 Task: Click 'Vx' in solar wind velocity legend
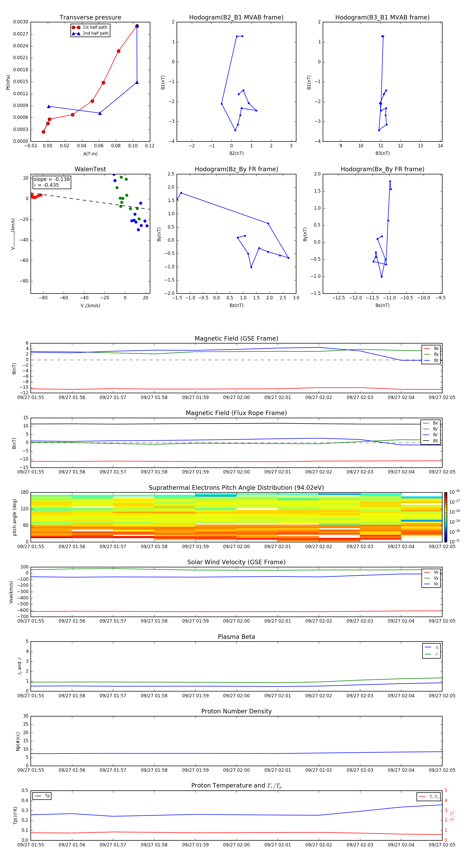pyautogui.click(x=431, y=572)
